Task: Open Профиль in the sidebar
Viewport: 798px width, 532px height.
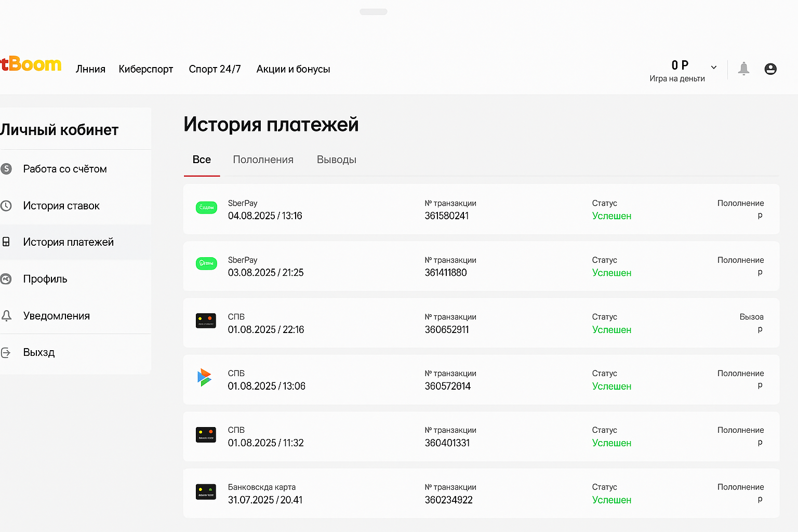Action: point(45,279)
